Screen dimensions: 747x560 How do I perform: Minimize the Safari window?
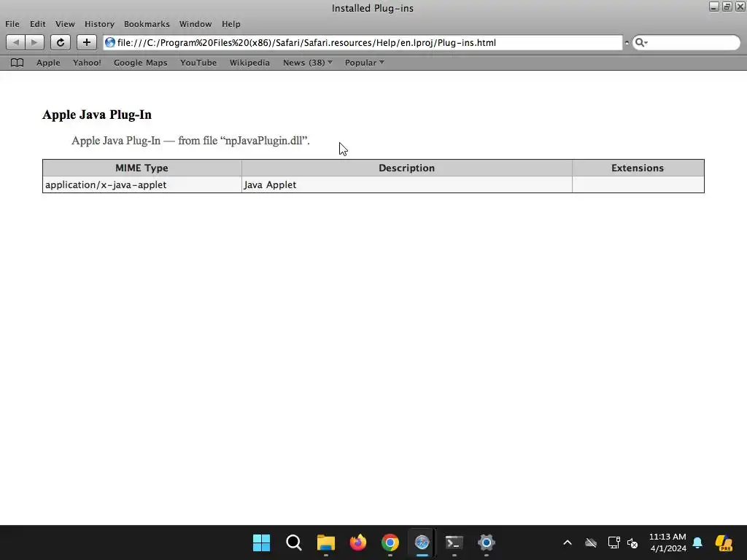[713, 7]
